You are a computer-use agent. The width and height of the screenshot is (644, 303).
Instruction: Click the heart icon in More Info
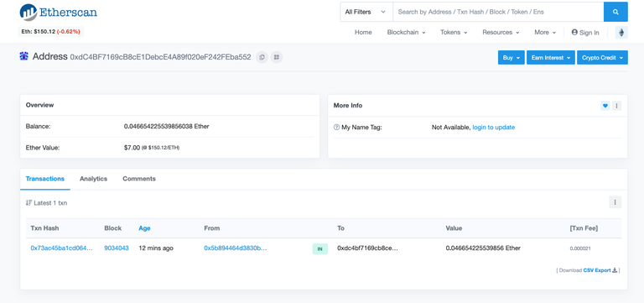coord(605,106)
